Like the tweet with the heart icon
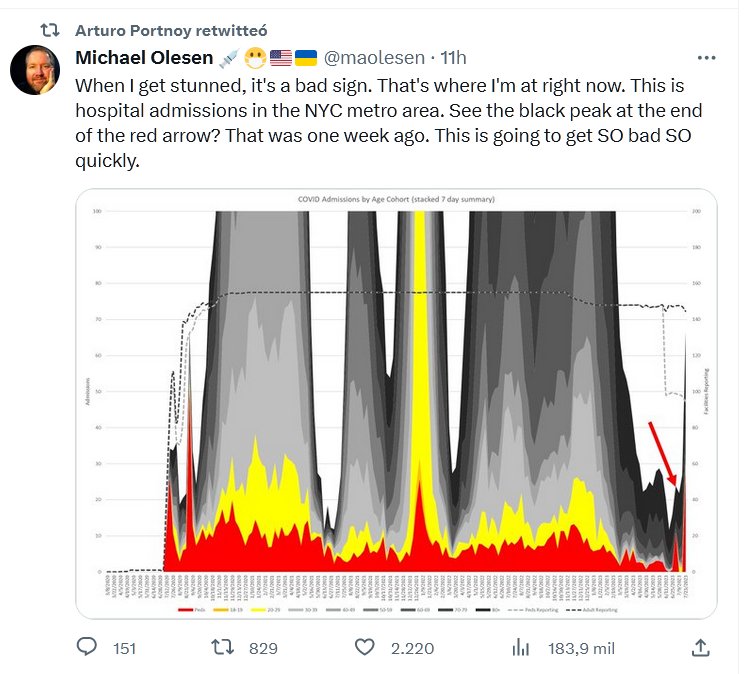746x674 pixels. (366, 648)
